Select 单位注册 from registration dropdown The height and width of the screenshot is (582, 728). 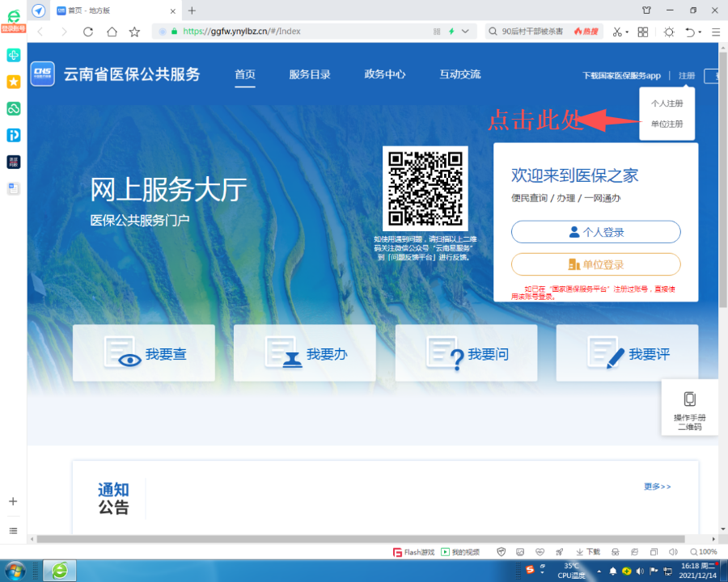point(667,124)
